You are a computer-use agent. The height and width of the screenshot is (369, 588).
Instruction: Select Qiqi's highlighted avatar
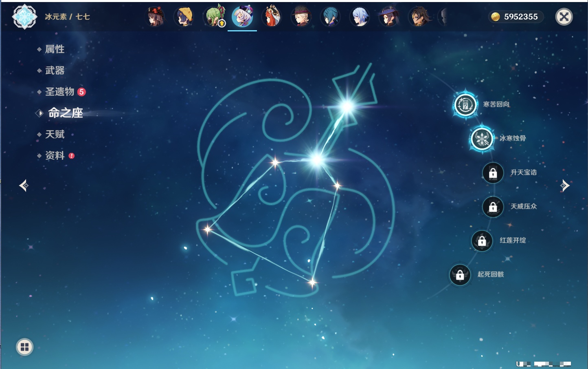click(x=242, y=16)
